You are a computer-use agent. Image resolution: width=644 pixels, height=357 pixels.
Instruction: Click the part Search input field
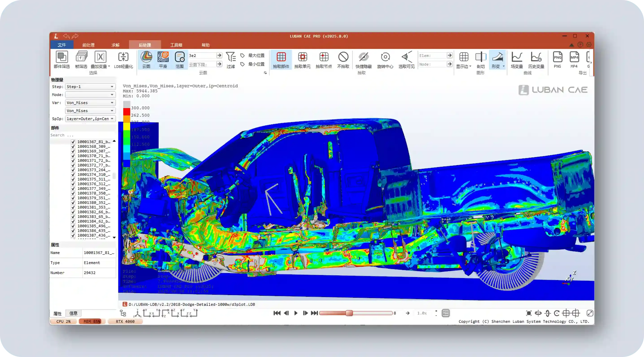tap(83, 135)
